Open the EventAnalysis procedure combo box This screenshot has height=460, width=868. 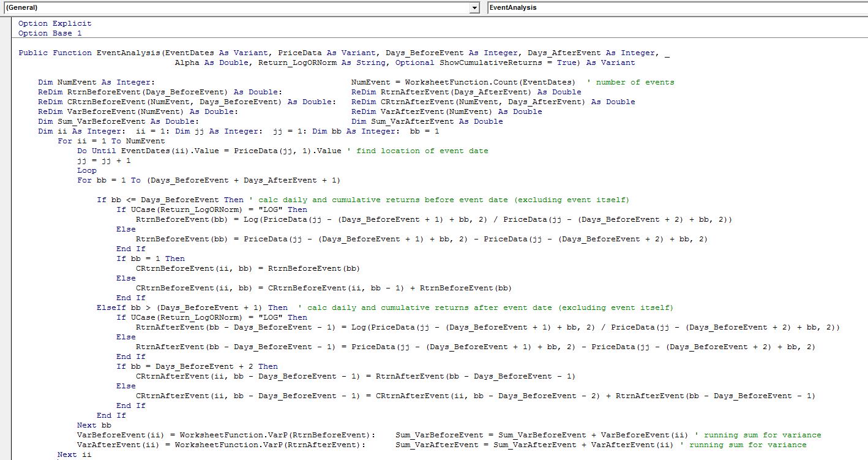673,7
